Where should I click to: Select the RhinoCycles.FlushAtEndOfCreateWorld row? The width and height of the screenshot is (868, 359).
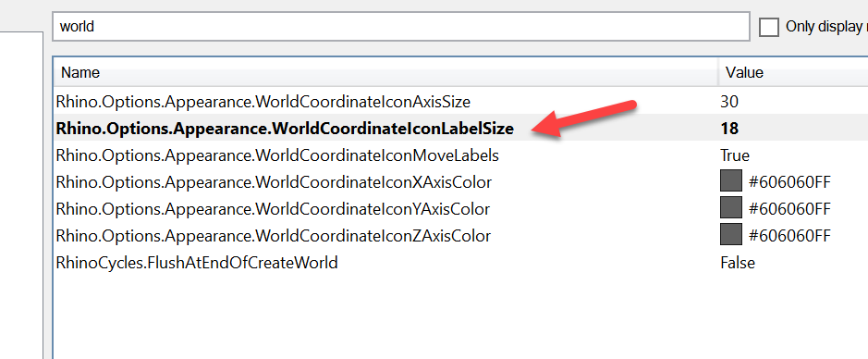(460, 263)
